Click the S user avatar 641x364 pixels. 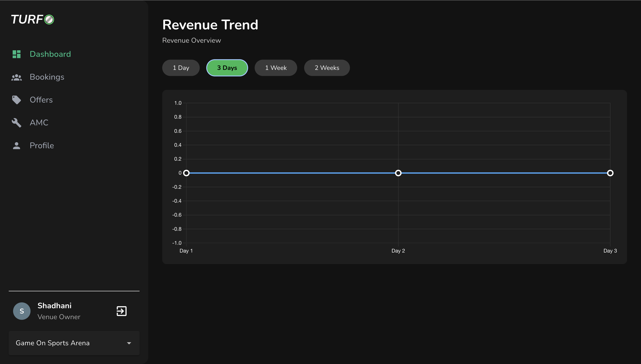pyautogui.click(x=22, y=311)
